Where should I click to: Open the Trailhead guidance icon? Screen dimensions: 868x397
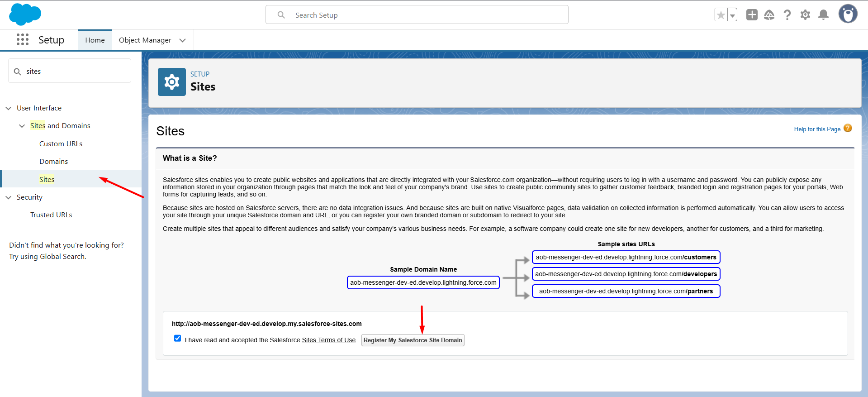[769, 15]
